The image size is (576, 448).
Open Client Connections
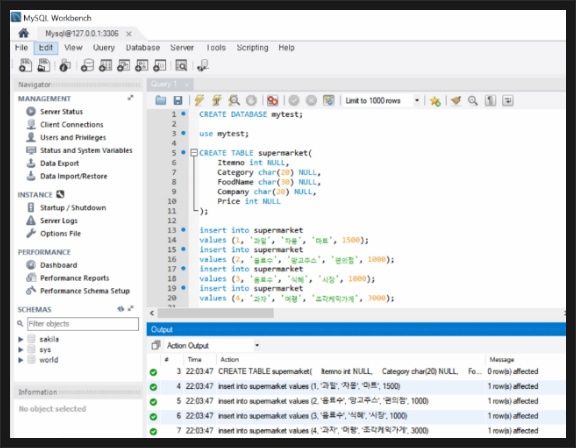(x=72, y=124)
